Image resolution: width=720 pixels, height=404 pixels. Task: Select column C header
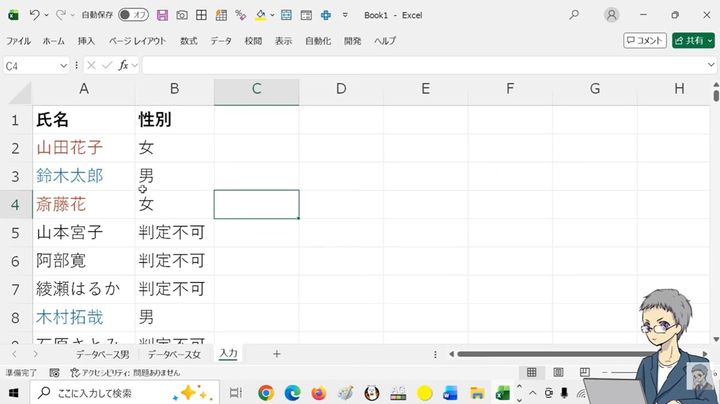[x=256, y=90]
